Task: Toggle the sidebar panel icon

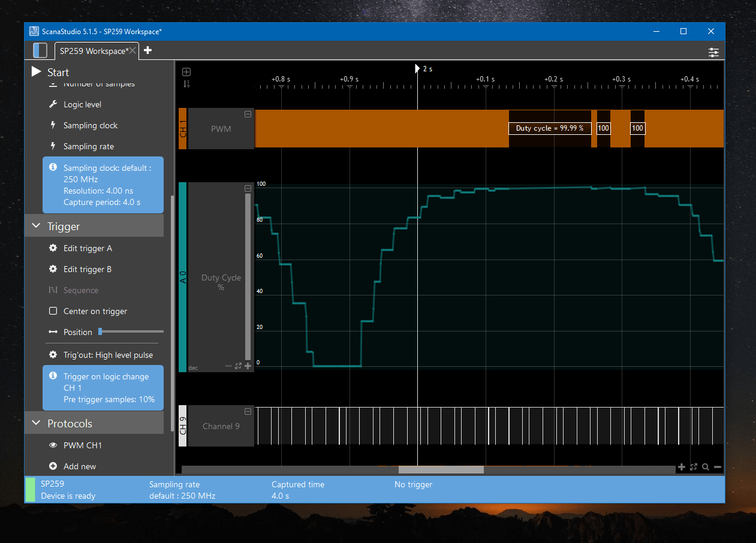Action: [x=40, y=50]
